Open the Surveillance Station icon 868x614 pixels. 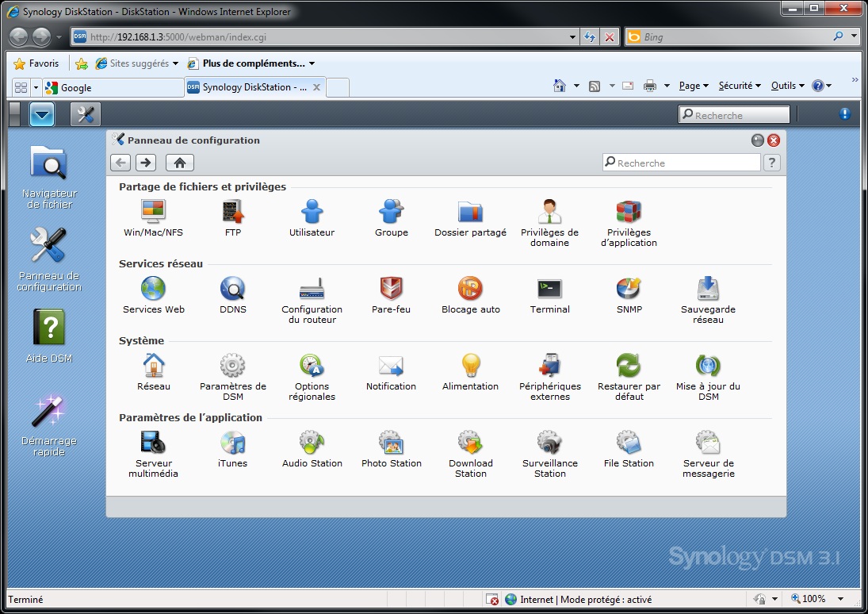[549, 442]
